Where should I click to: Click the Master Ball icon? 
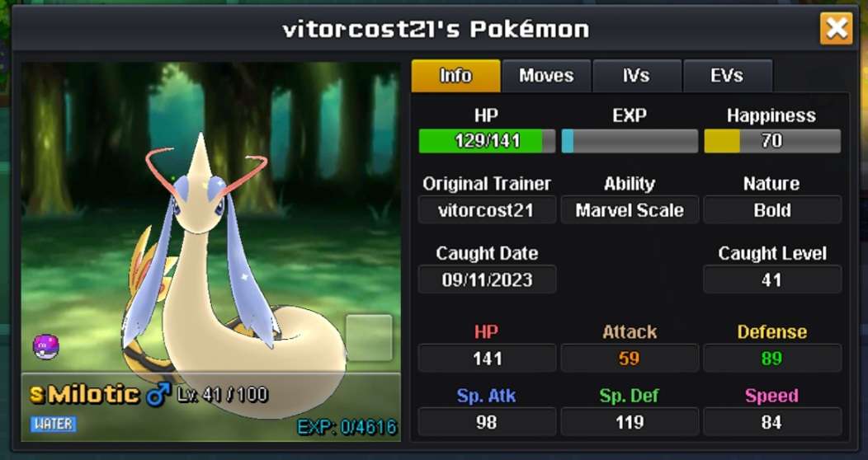[x=46, y=347]
